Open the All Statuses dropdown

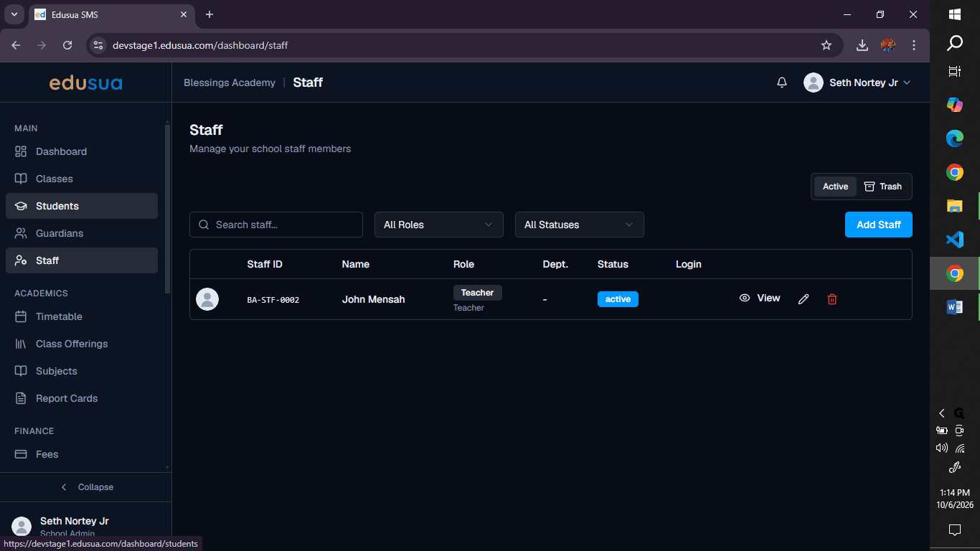point(580,225)
